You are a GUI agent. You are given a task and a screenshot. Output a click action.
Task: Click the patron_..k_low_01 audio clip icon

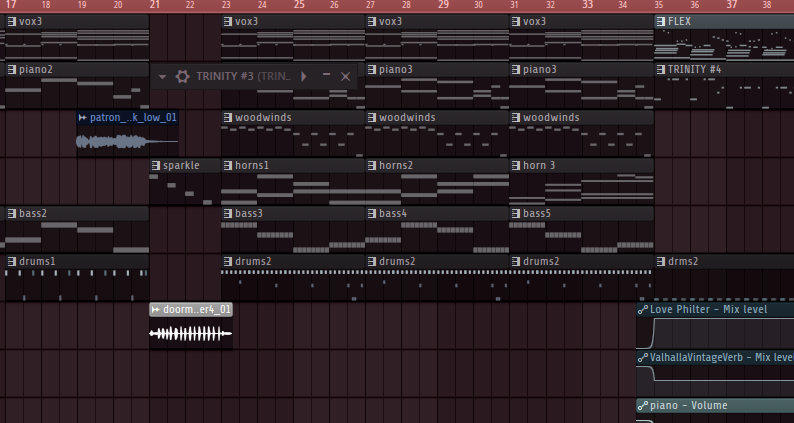click(x=83, y=118)
